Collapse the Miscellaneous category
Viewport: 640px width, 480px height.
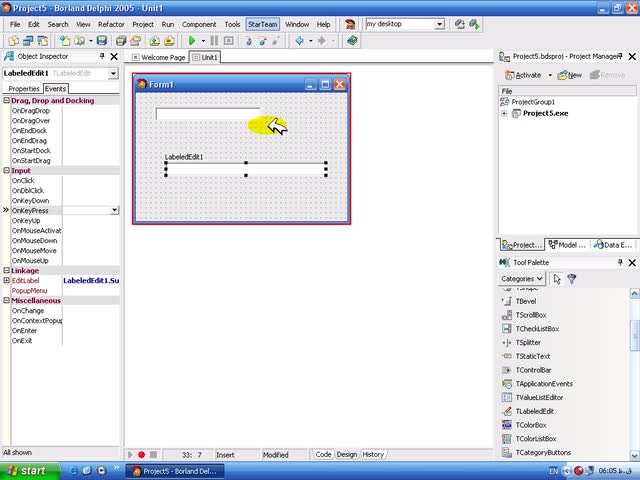tap(7, 300)
